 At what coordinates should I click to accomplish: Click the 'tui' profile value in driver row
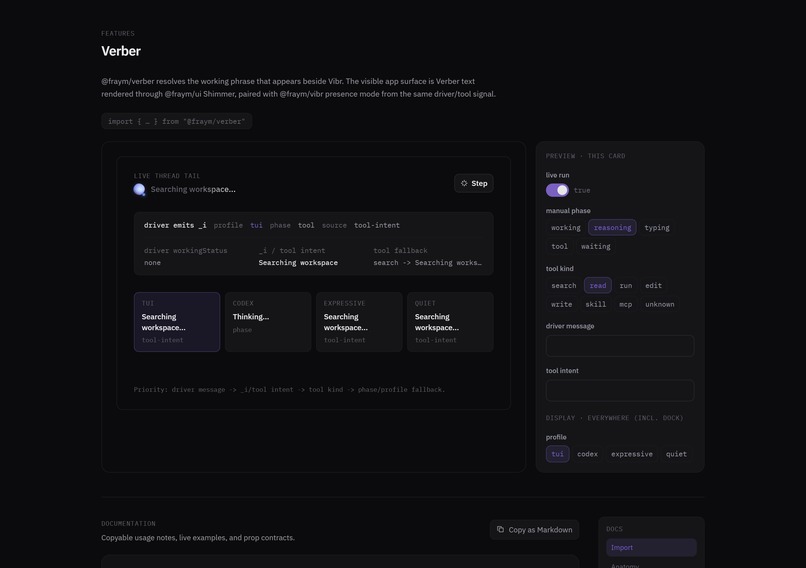click(x=256, y=226)
